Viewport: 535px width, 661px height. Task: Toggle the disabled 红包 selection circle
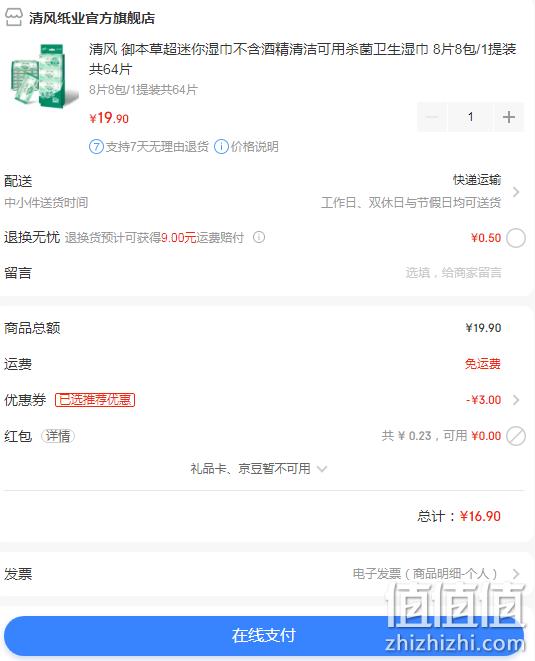(516, 436)
